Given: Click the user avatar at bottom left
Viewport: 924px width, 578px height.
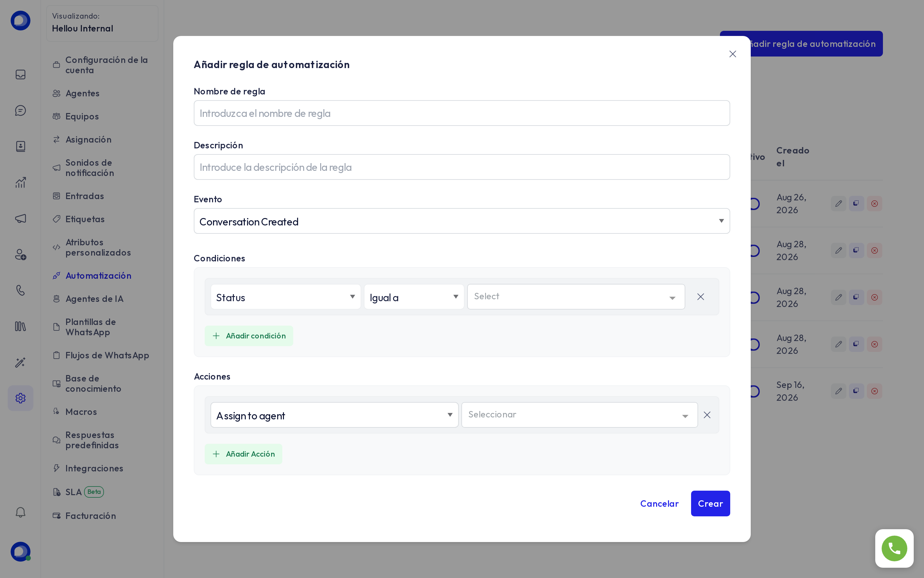Looking at the screenshot, I should tap(21, 551).
